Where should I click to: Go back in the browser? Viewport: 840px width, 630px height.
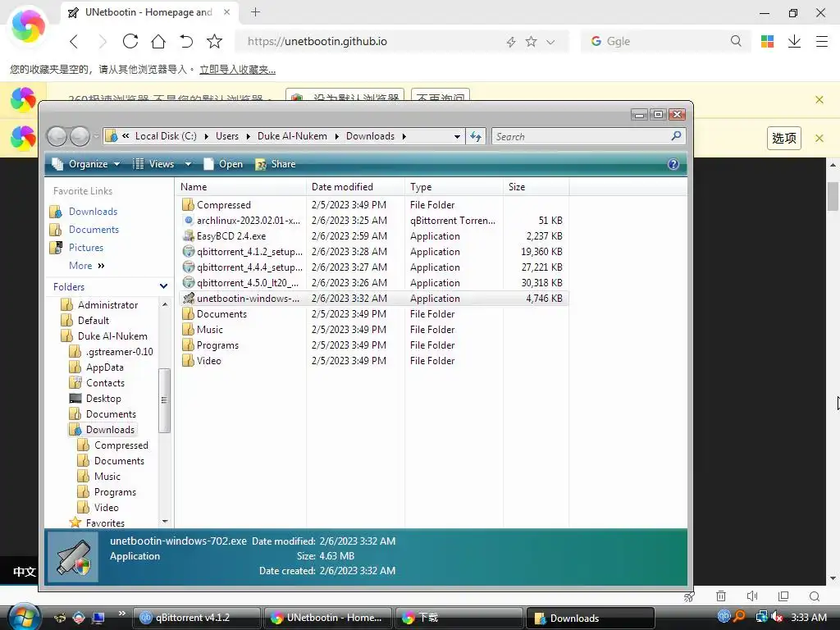pos(74,41)
